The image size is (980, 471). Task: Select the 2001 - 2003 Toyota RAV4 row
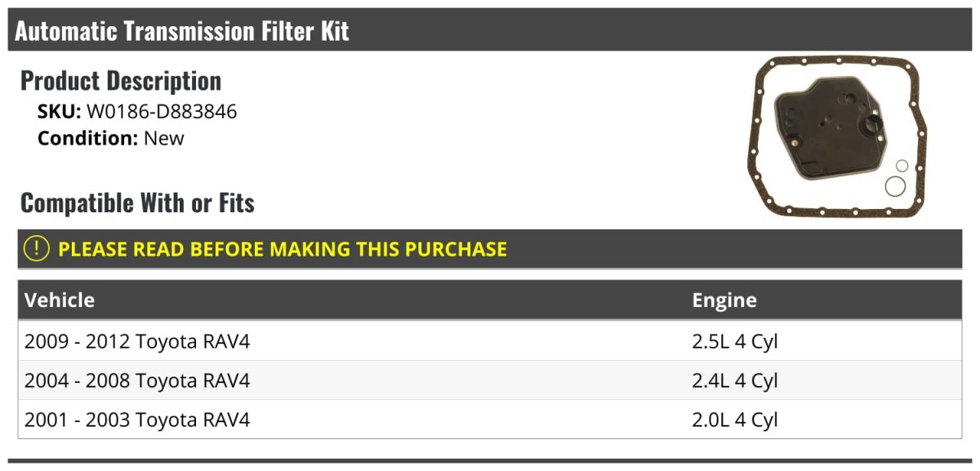coord(490,420)
